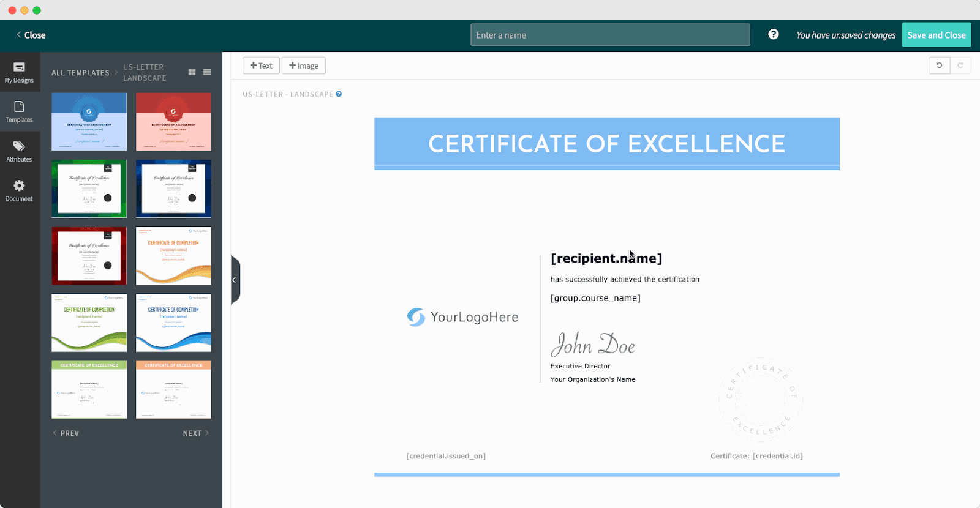Select the circular Certificate of Excellence seal
Viewport: 980px width, 508px height.
pos(761,400)
